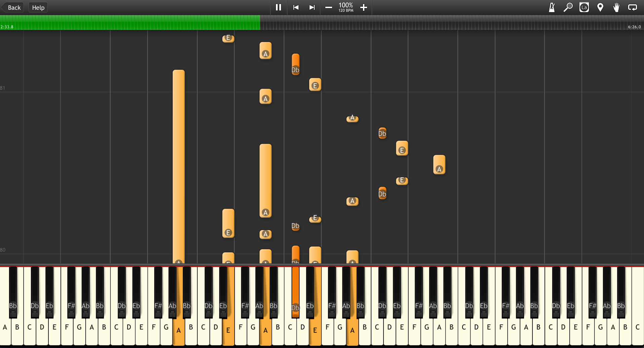Toggle the metronome

pos(552,7)
